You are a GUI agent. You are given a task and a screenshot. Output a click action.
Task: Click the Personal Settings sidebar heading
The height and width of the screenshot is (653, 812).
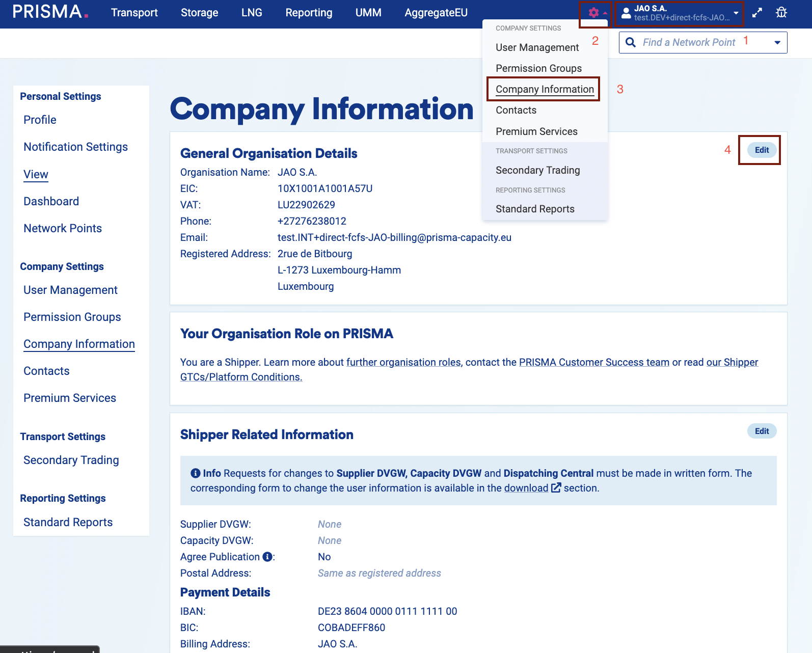coord(61,96)
